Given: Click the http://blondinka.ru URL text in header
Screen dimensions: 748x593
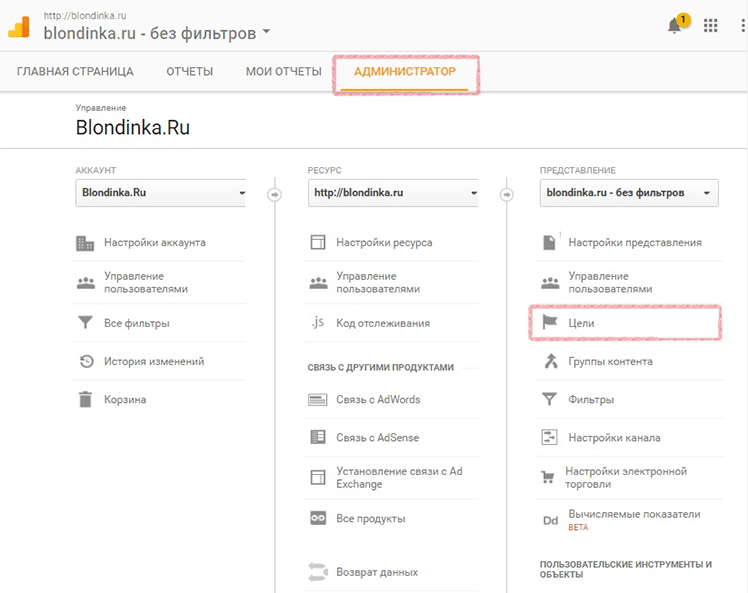Looking at the screenshot, I should click(84, 15).
